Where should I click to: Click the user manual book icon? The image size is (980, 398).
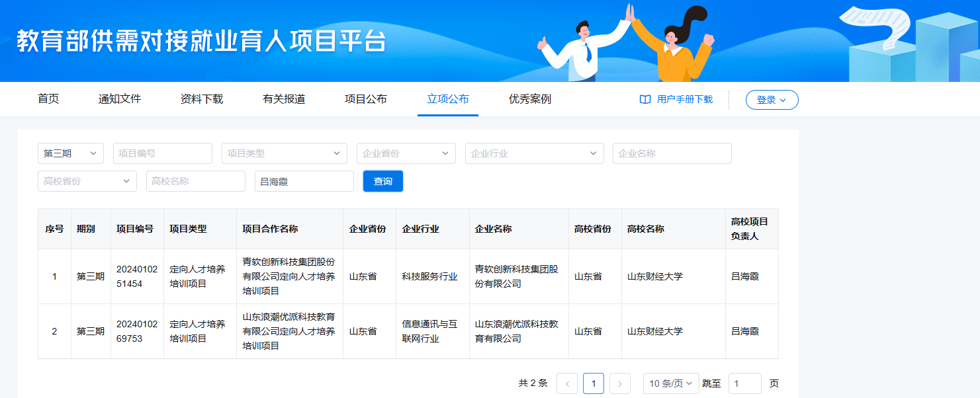(x=645, y=99)
